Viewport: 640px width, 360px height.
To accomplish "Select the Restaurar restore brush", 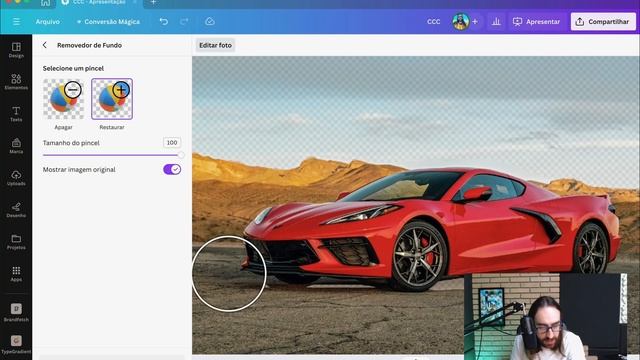I will point(112,99).
